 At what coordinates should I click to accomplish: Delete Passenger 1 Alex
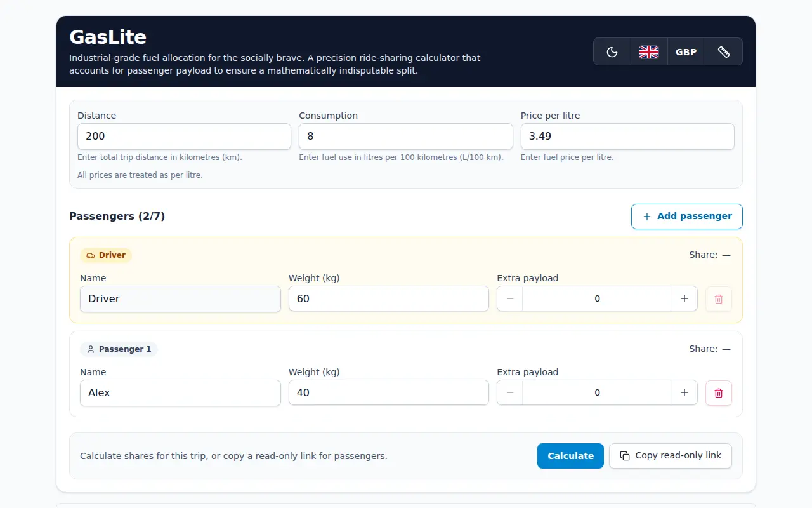[719, 393]
